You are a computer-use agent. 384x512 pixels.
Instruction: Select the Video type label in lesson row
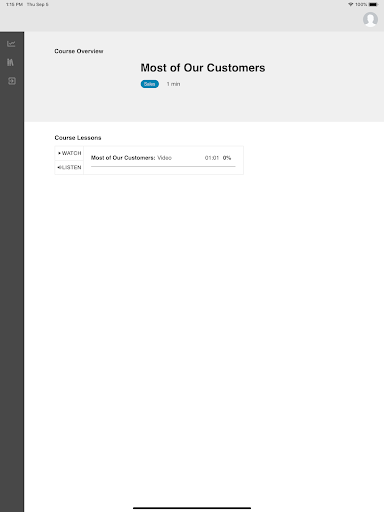[164, 158]
